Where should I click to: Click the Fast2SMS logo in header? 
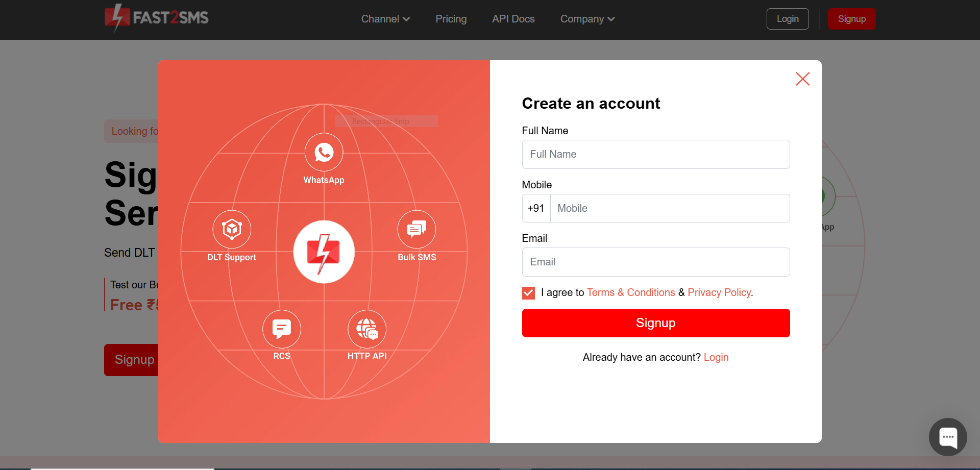(x=157, y=18)
